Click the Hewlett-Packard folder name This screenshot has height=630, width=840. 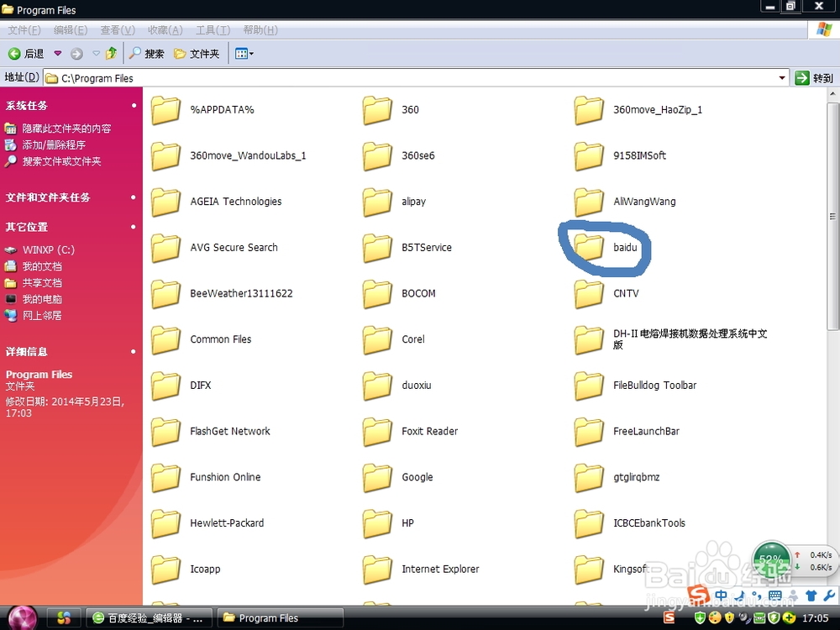click(227, 522)
